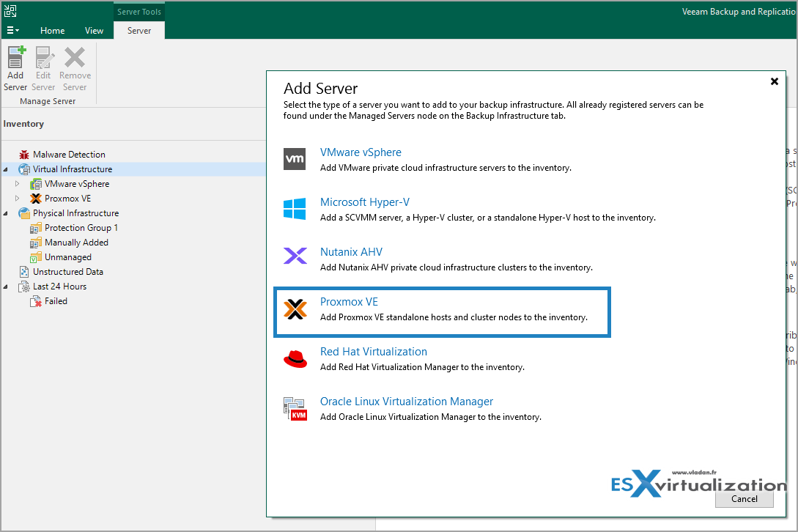Click the Nutanix AHV purple X icon

[295, 256]
